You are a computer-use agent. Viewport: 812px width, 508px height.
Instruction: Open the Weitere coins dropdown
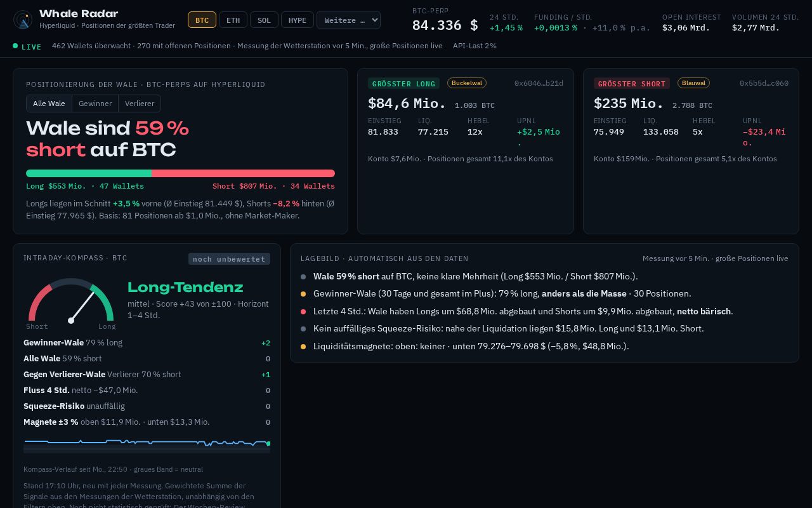point(348,20)
